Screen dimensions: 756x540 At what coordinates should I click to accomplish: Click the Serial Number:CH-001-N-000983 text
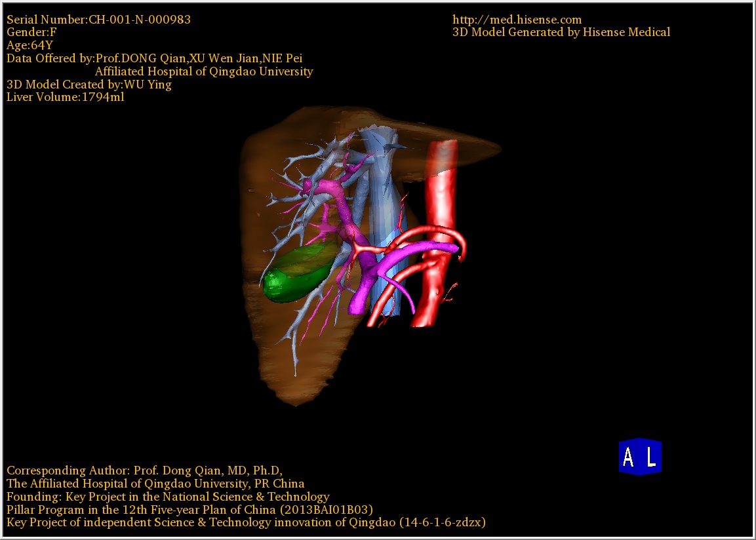[98, 19]
